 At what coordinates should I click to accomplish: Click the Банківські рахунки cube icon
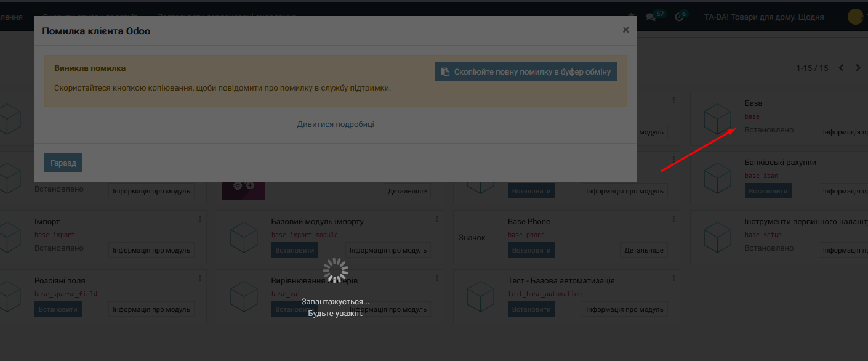tap(717, 178)
